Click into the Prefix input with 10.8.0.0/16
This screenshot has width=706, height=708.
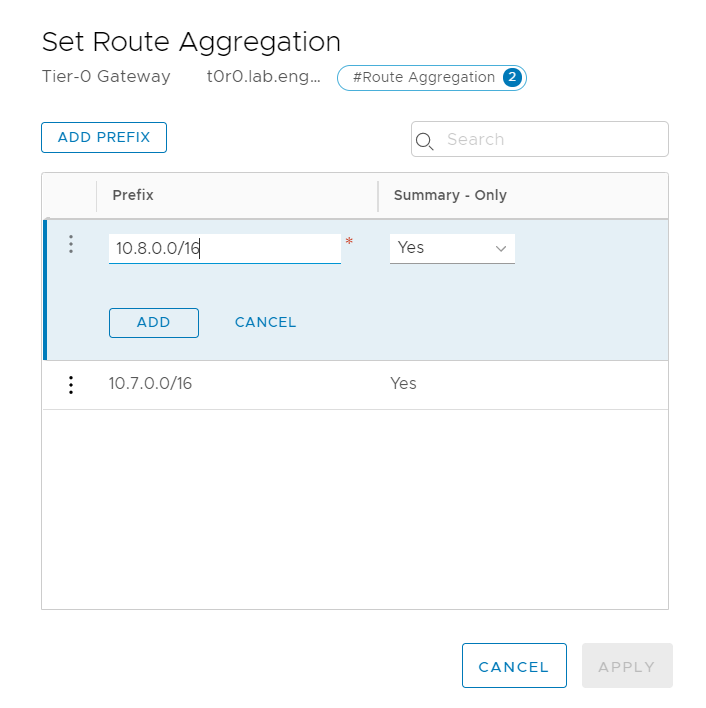[x=224, y=248]
